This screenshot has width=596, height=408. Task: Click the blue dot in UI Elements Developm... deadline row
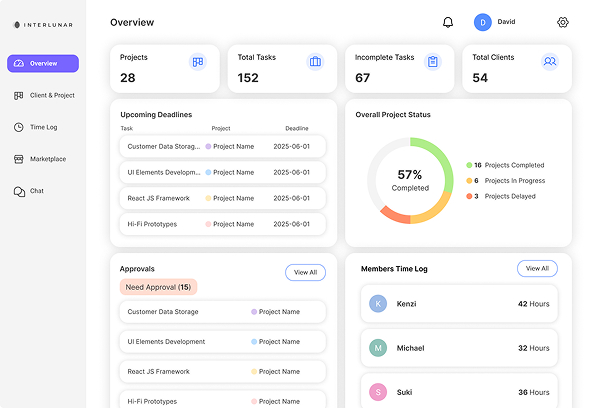[208, 172]
